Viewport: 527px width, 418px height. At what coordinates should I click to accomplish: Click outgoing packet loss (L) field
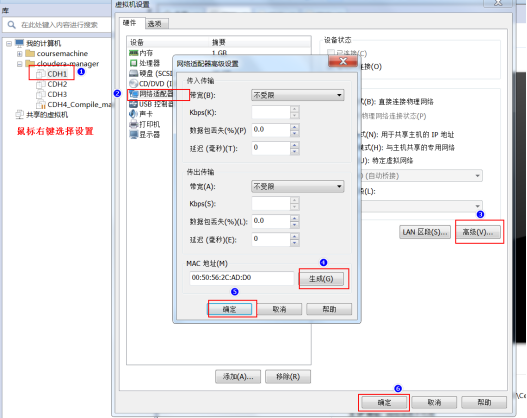point(271,221)
